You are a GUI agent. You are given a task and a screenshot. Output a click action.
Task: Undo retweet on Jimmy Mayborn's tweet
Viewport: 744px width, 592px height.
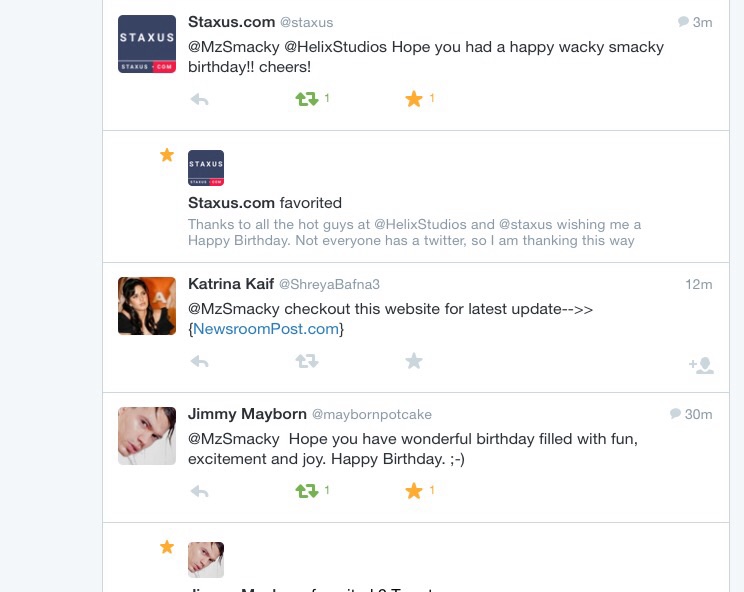(x=307, y=491)
